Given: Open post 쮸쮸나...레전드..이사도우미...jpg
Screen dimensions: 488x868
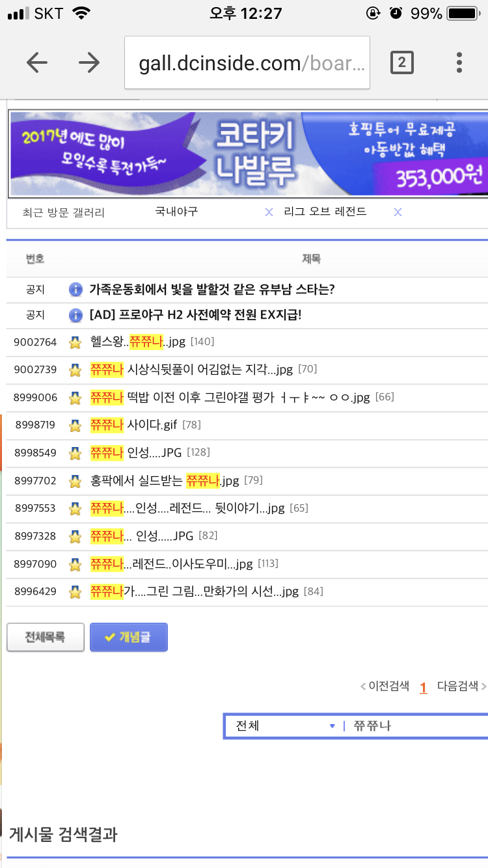Looking at the screenshot, I should [x=172, y=563].
